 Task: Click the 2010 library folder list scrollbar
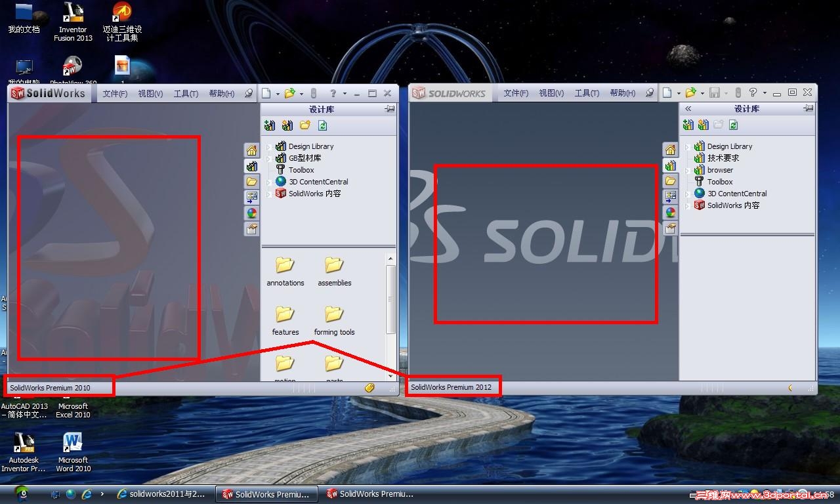[391, 299]
